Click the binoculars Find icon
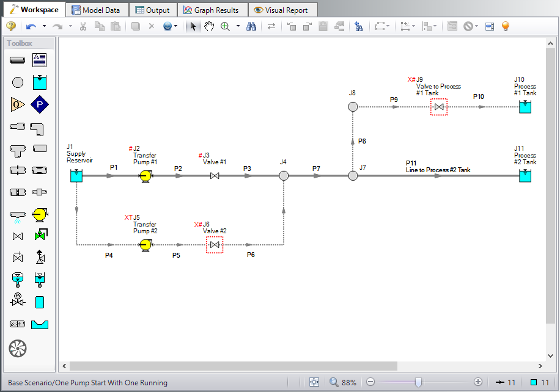Image resolution: width=560 pixels, height=392 pixels. point(251,26)
